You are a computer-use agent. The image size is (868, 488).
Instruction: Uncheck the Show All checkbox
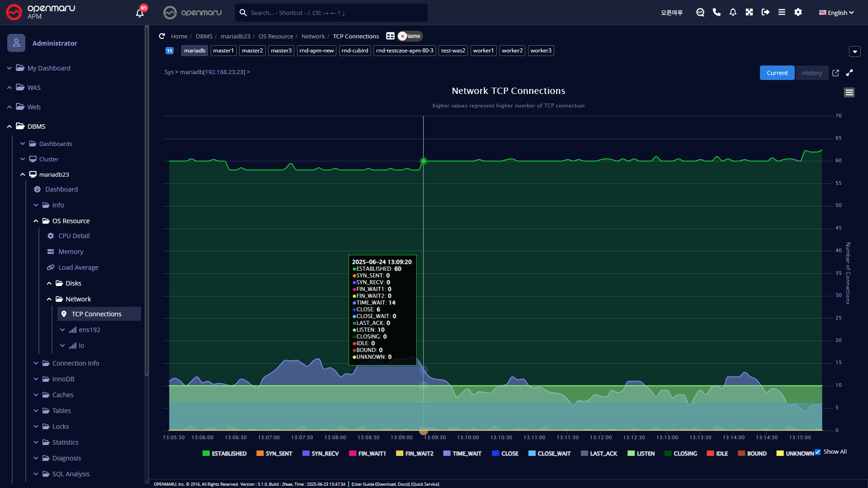(x=817, y=452)
